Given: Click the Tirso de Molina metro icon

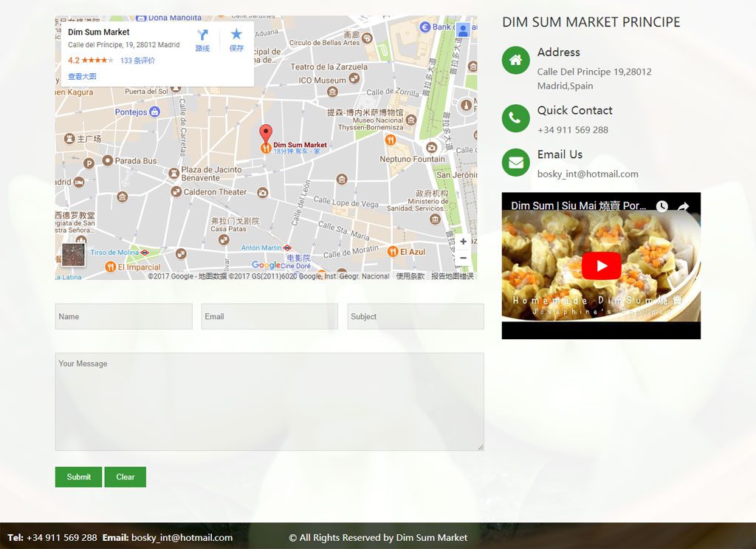Looking at the screenshot, I should click(x=144, y=252).
